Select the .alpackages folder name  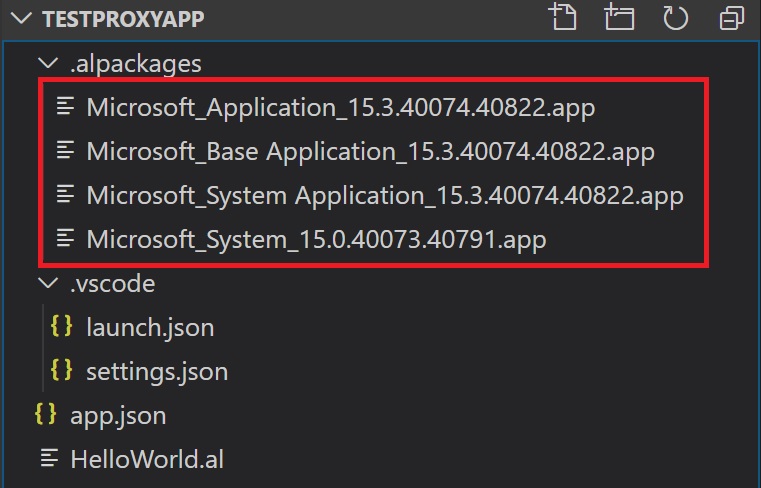click(135, 64)
